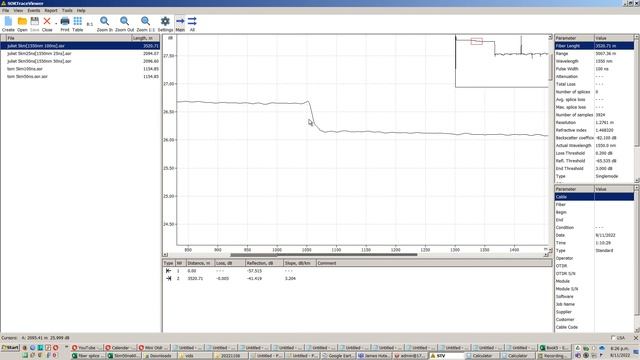The height and width of the screenshot is (360, 640).
Task: Click the Slope, dB/km column header
Action: tap(300, 263)
